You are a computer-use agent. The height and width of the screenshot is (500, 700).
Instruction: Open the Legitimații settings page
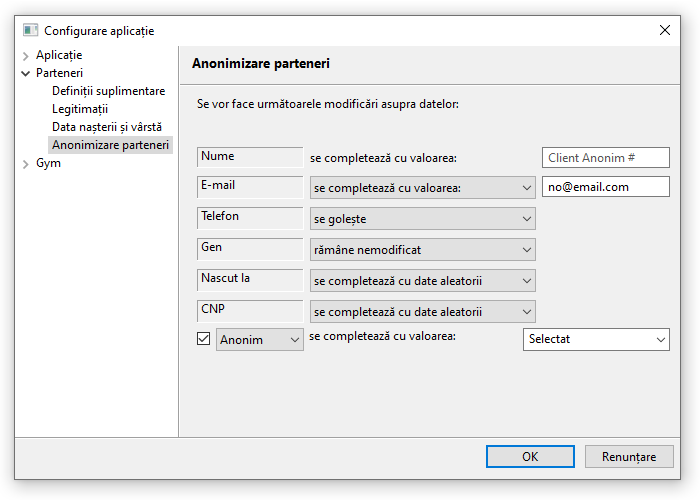coord(79,109)
